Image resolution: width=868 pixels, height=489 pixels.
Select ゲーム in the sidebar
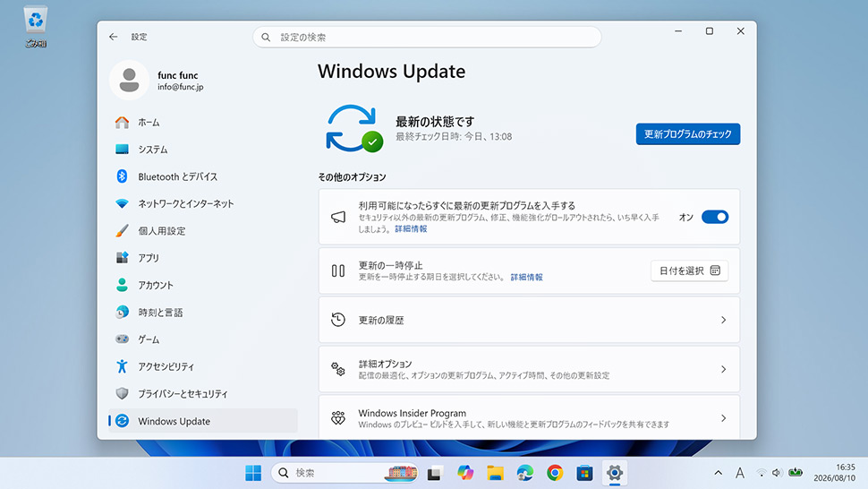[203, 339]
